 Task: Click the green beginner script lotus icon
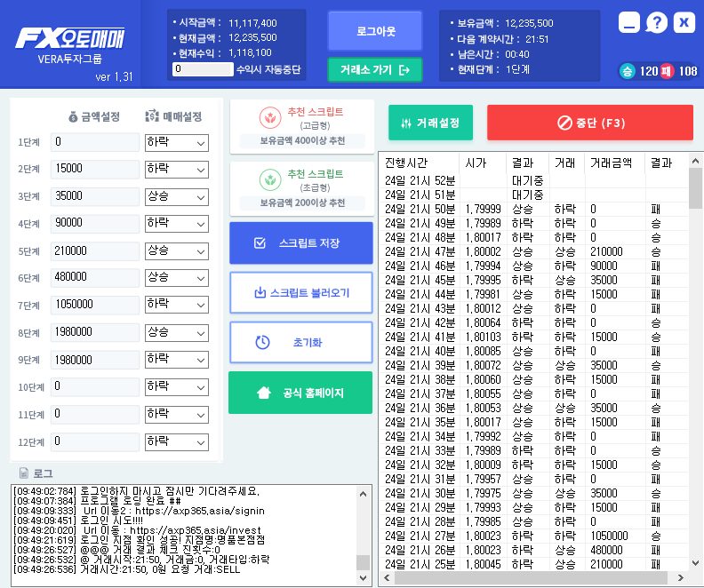pos(270,179)
